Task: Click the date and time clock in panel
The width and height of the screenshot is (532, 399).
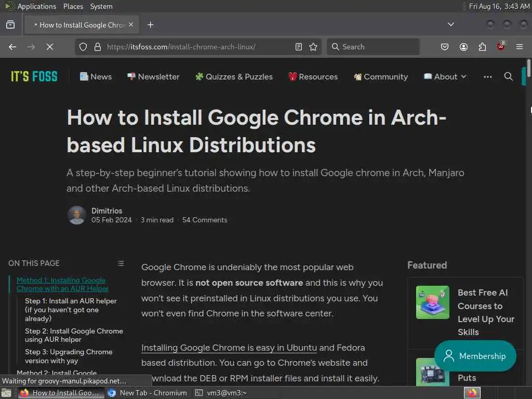Action: pyautogui.click(x=499, y=6)
